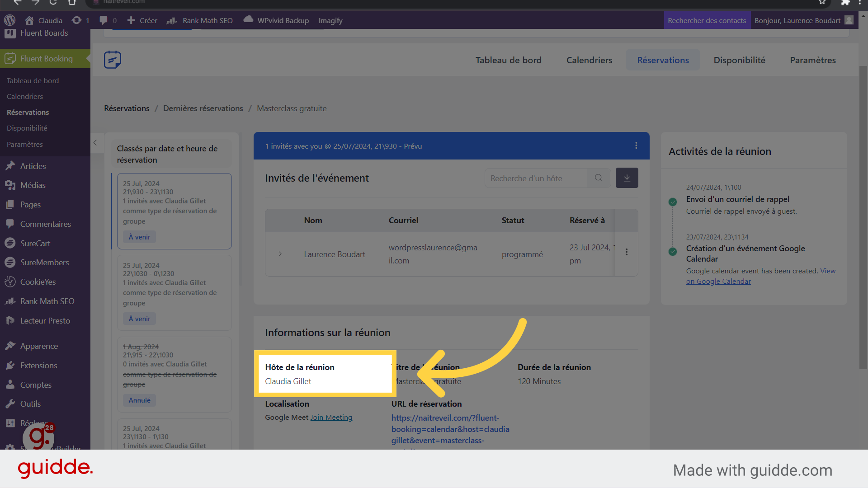Download the event guest list
The height and width of the screenshot is (488, 868).
(x=627, y=178)
